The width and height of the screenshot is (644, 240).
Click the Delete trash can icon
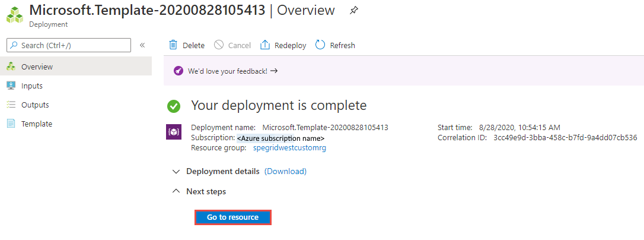point(173,45)
